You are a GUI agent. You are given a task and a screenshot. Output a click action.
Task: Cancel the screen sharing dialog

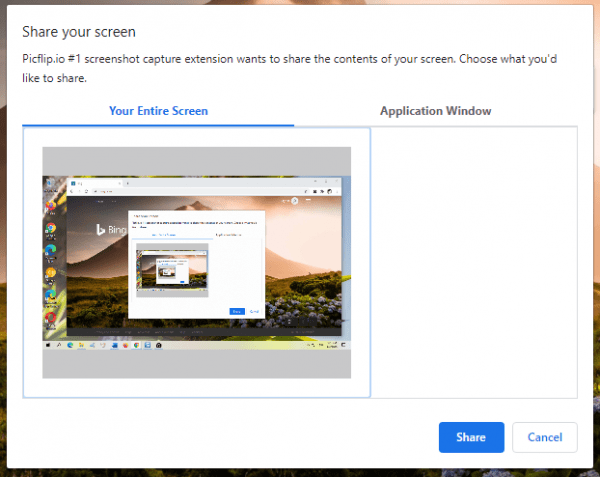[545, 437]
